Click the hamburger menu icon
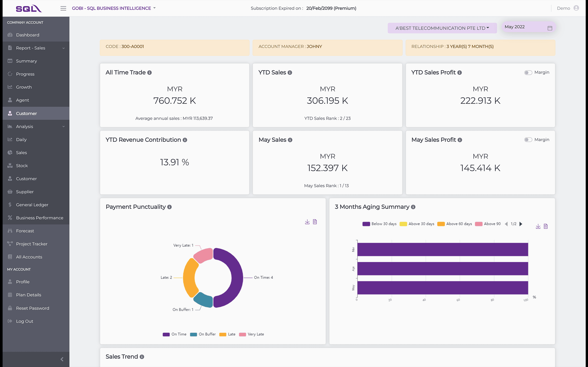This screenshot has height=367, width=588. (63, 8)
